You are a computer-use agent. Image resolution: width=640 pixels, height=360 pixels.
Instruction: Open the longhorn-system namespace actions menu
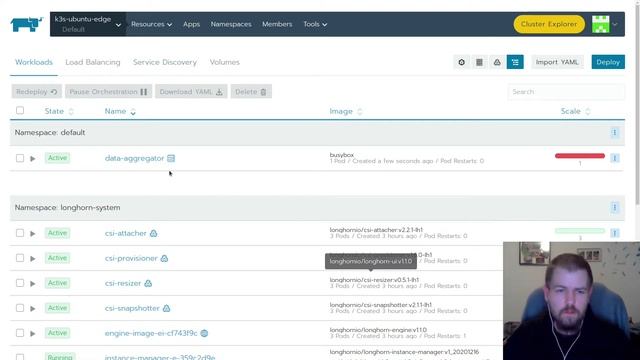click(615, 207)
